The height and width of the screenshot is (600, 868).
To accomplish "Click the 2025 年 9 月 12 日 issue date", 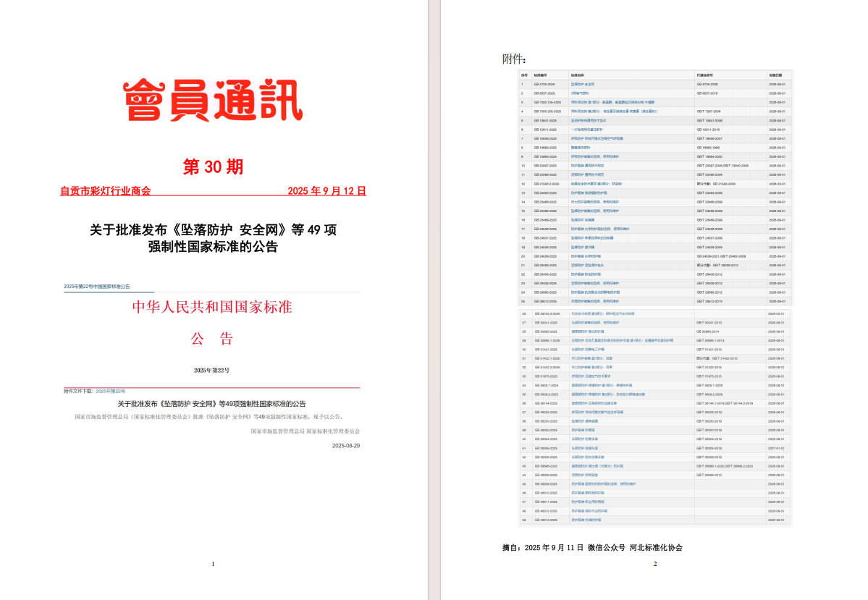I will click(326, 192).
